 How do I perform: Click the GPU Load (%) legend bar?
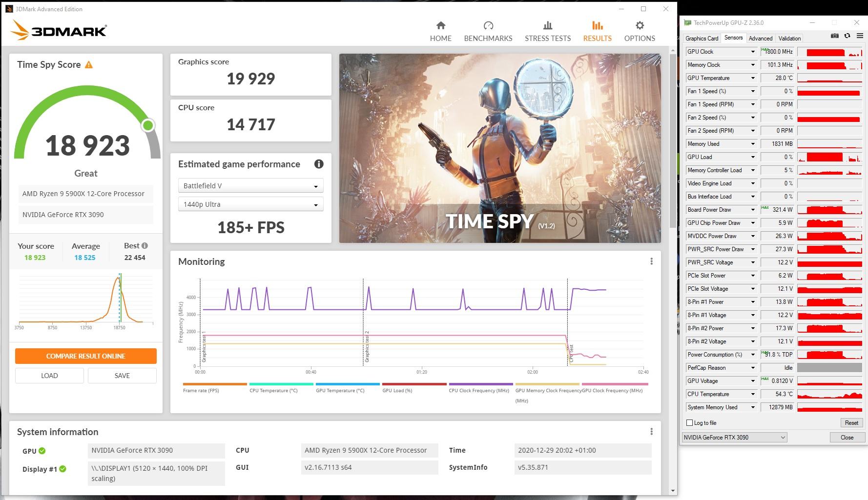tap(414, 384)
